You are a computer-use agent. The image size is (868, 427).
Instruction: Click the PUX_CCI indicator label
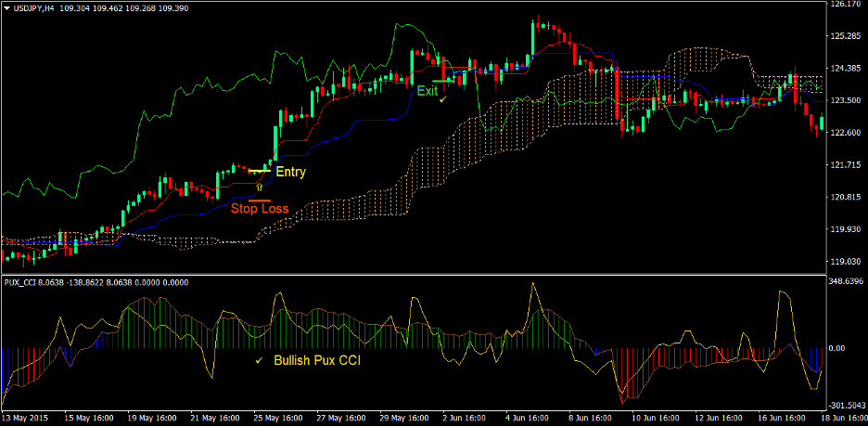tap(19, 282)
